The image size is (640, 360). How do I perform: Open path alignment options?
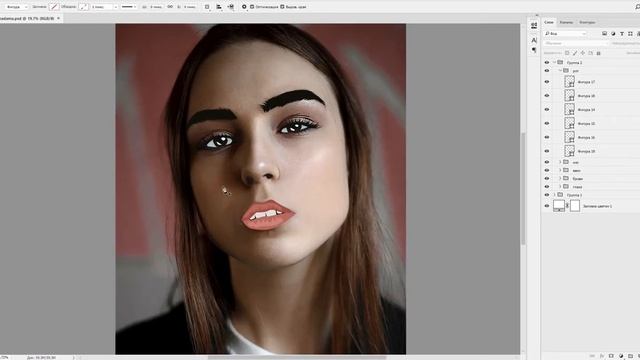[x=219, y=7]
